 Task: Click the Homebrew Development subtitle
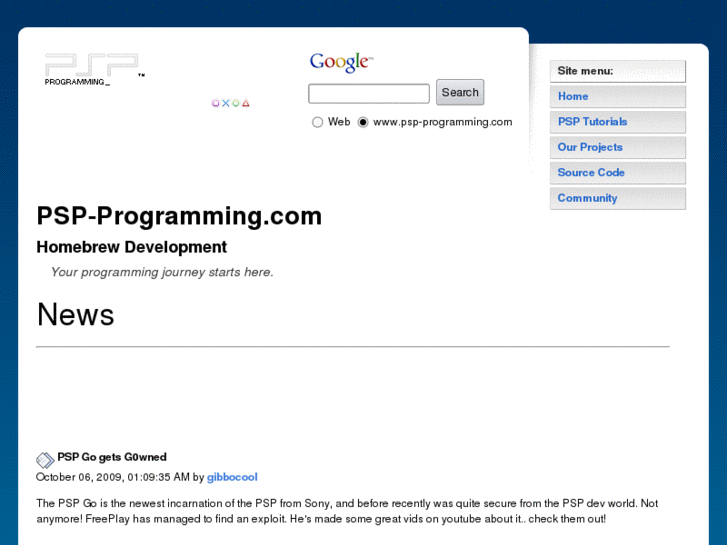pyautogui.click(x=132, y=247)
